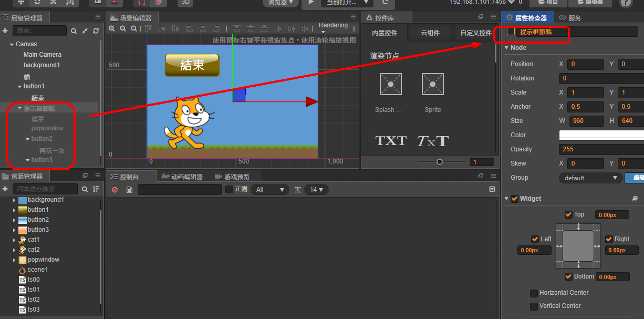Viewport: 644px width, 319px height.
Task: Enable the 提示框節點 node active checkbox
Action: click(x=511, y=32)
